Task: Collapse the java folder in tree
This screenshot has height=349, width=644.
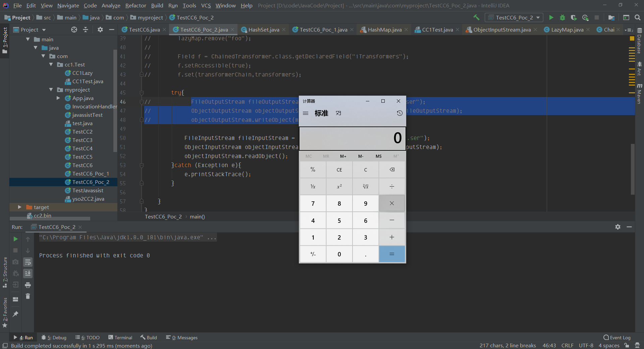Action: (36, 48)
